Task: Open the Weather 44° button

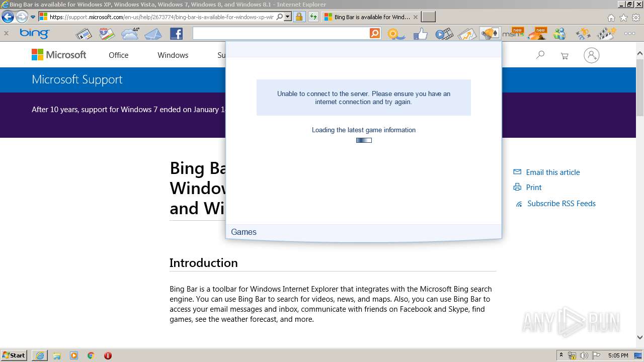Action: [130, 34]
